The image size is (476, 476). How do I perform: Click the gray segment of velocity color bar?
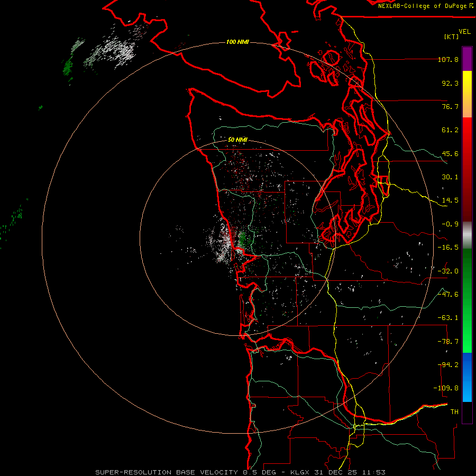point(467,235)
